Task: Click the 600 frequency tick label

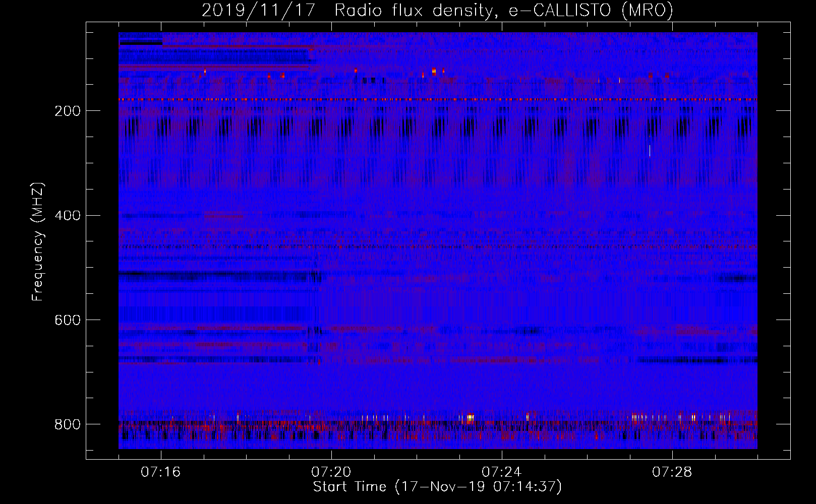Action: (x=68, y=321)
